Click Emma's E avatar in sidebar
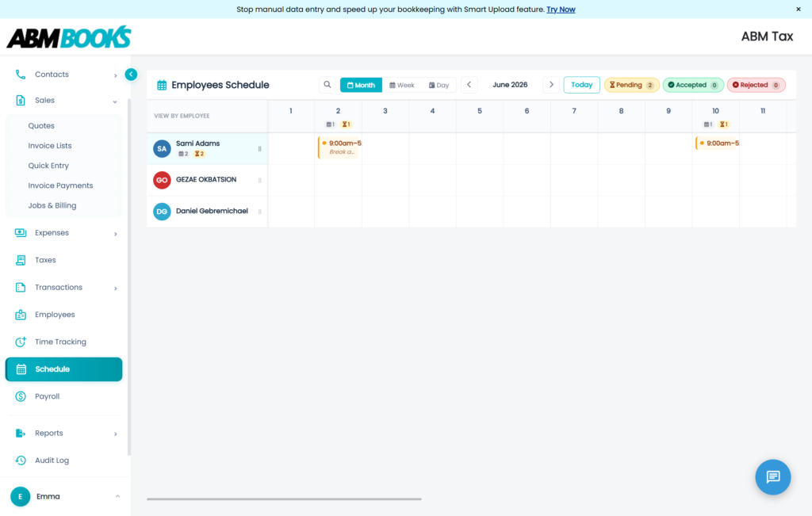Screen dimensions: 812x516 tap(20, 496)
